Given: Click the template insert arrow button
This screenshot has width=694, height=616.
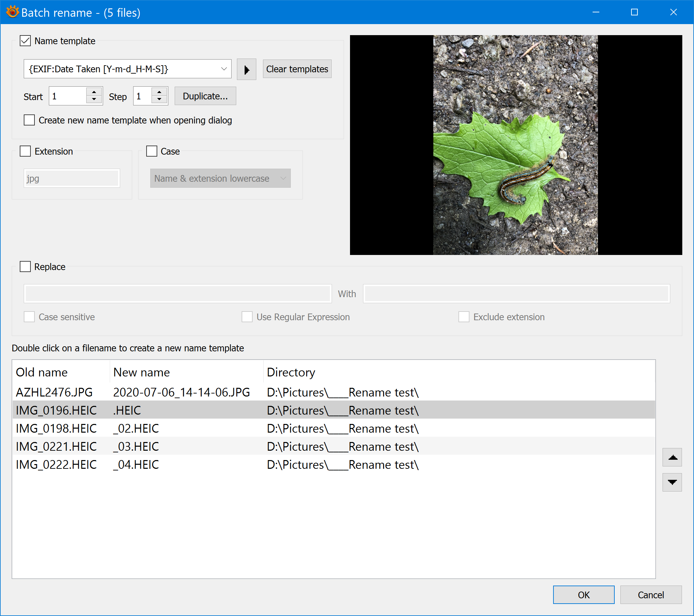Looking at the screenshot, I should (246, 69).
